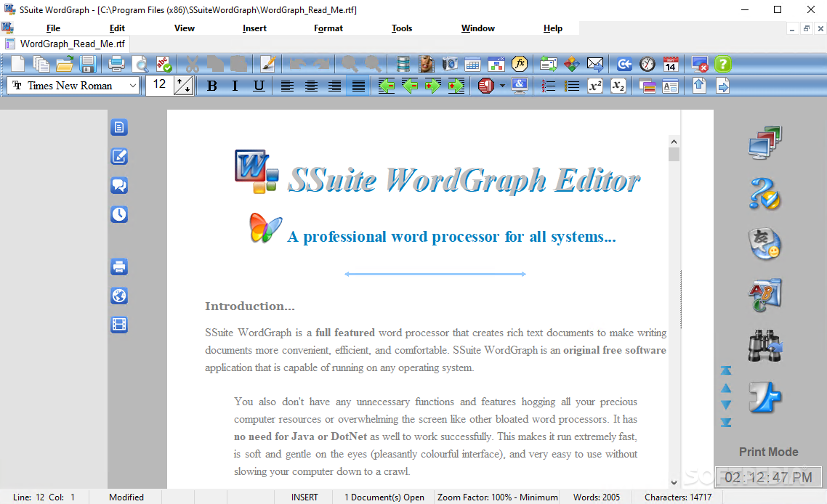Click the document vertical scrollbar thumb
The width and height of the screenshot is (827, 504).
click(674, 155)
